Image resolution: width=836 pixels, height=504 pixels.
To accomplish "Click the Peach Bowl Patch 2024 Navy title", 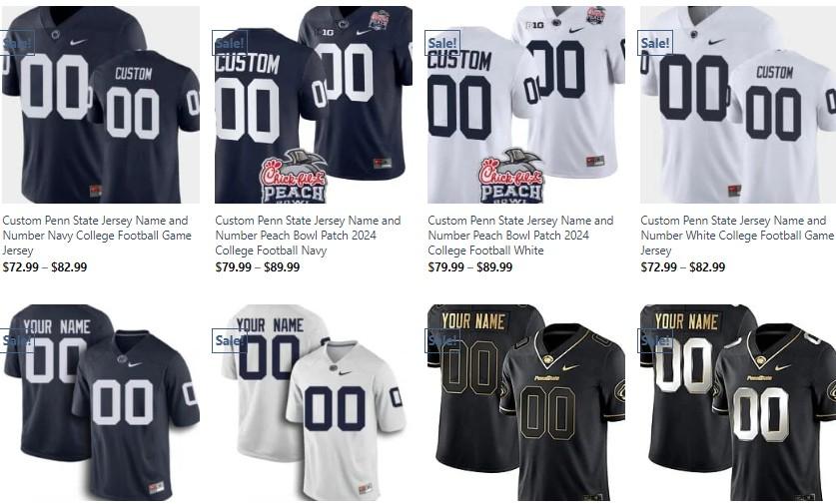I will tap(309, 235).
